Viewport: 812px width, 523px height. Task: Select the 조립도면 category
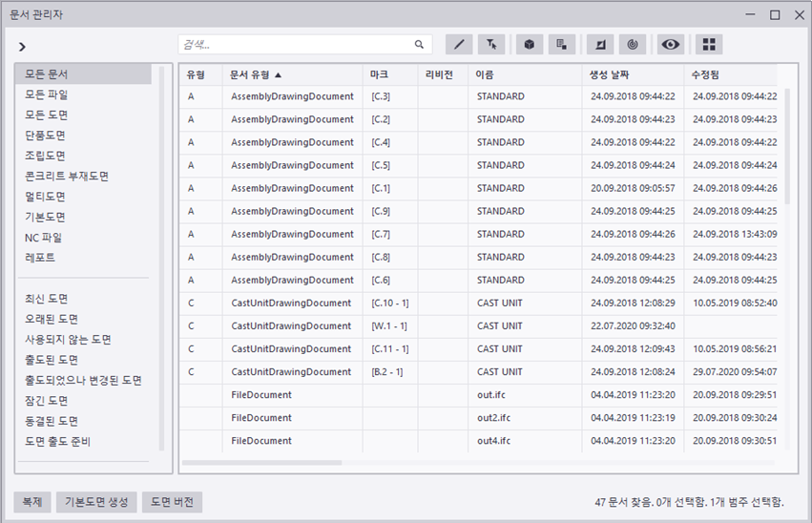click(83, 156)
